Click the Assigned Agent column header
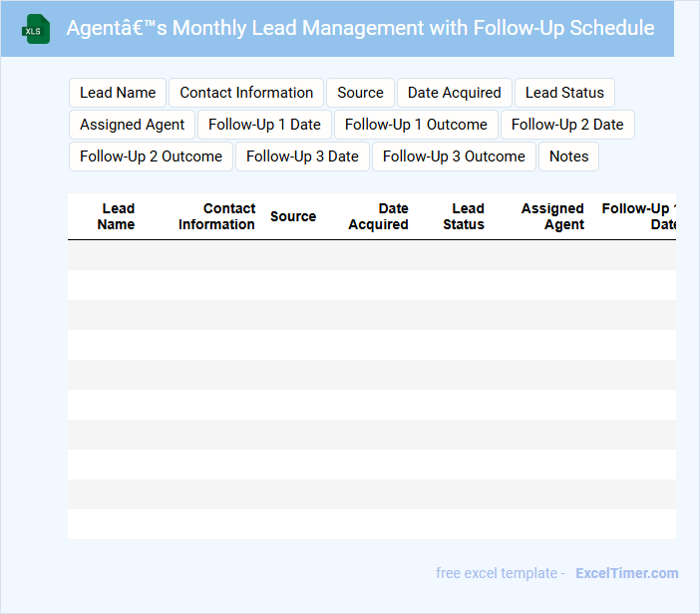700x614 pixels. (x=553, y=216)
